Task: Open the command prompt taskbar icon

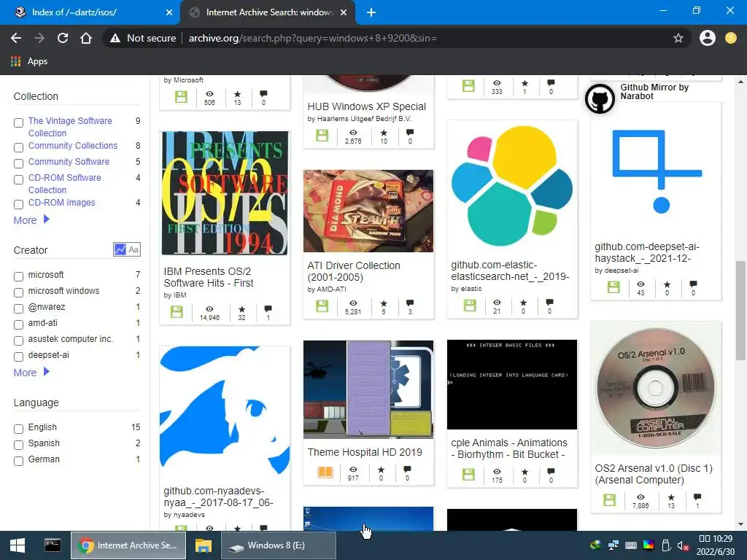Action: click(x=53, y=545)
